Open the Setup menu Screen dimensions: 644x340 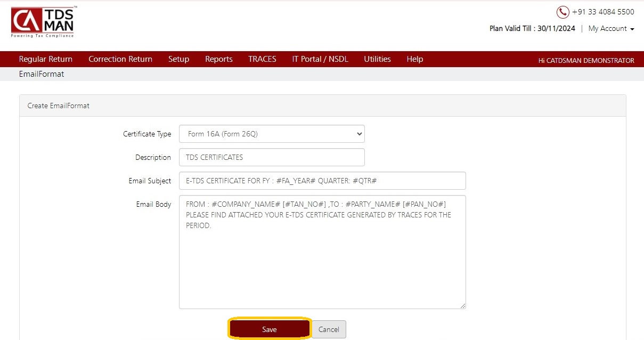[x=178, y=59]
